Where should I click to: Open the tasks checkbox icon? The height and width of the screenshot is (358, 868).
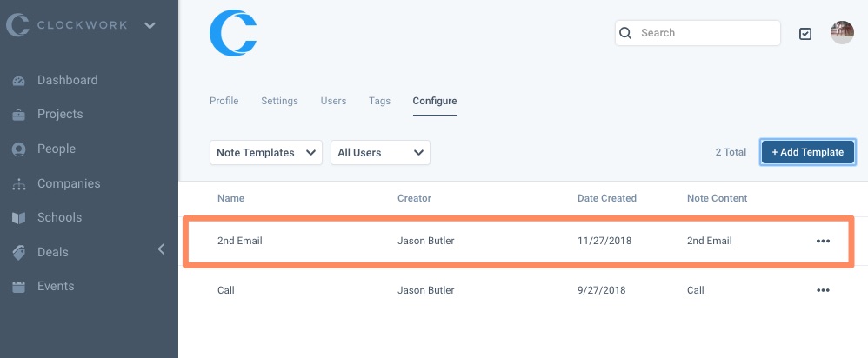(805, 34)
